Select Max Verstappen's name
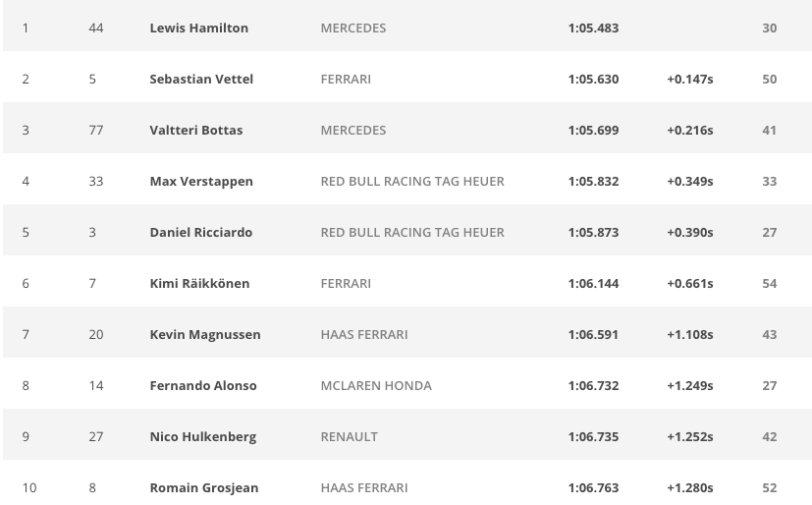 coord(201,182)
